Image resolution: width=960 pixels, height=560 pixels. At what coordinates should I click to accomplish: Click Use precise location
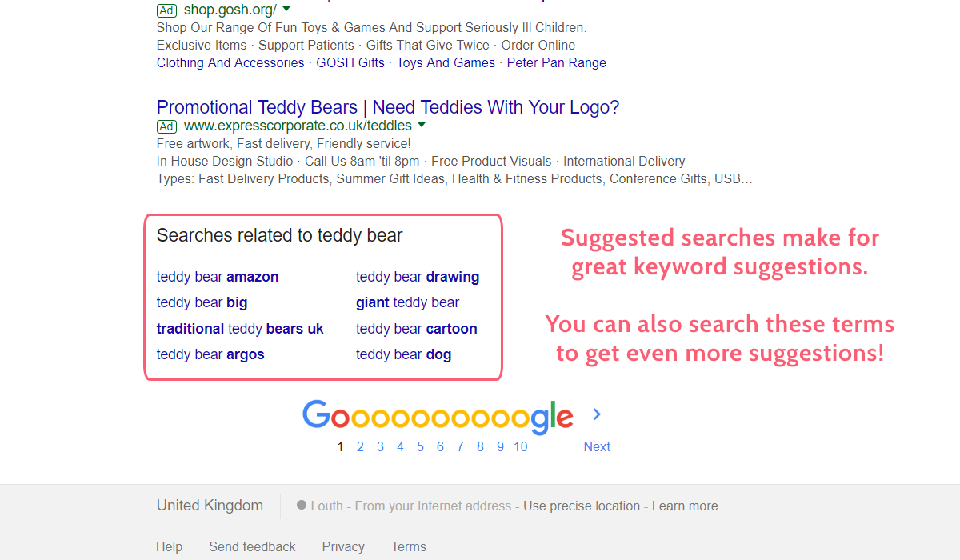[x=582, y=506]
